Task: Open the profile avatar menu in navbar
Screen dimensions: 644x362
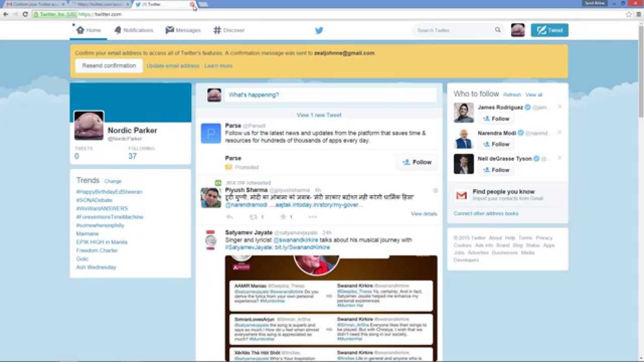Action: coord(518,30)
